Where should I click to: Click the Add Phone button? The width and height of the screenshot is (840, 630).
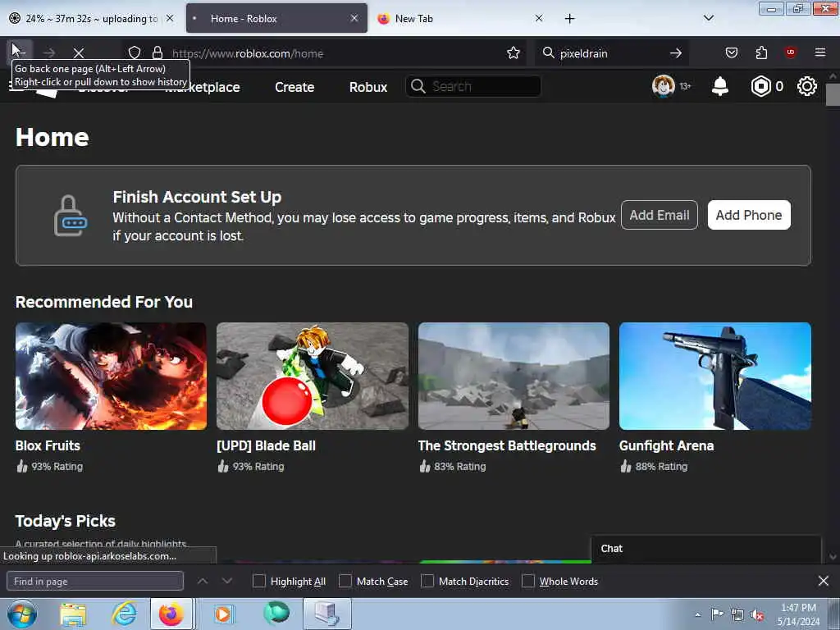point(749,215)
